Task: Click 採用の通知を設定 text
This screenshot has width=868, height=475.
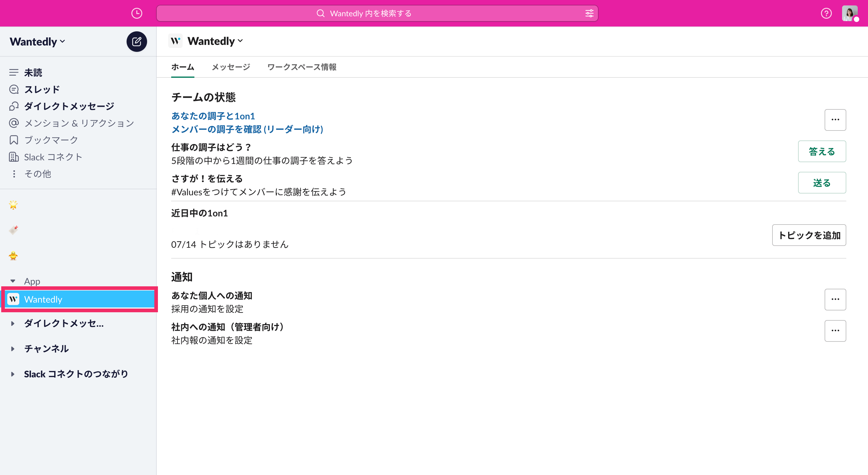Action: [207, 309]
